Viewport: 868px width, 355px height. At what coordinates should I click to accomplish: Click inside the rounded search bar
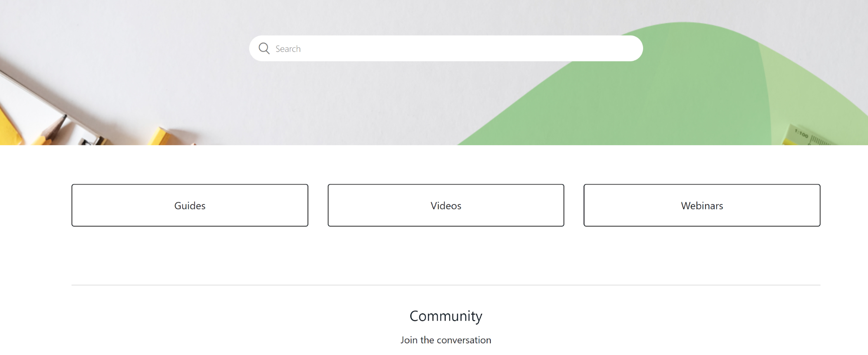pos(434,48)
